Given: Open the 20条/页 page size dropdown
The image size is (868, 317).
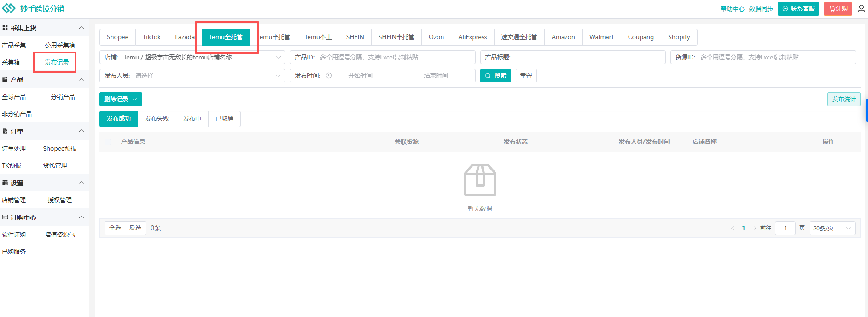Looking at the screenshot, I should tap(832, 228).
